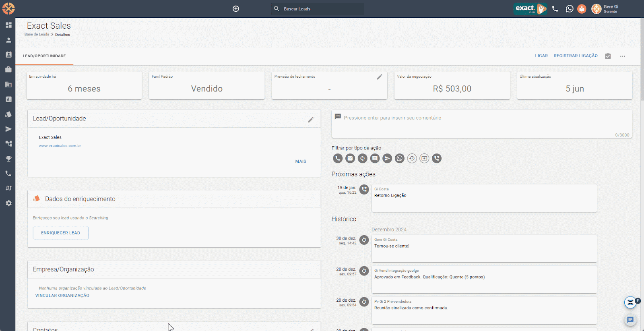Click the page vertical scrollbar
Image resolution: width=644 pixels, height=331 pixels.
642,58
